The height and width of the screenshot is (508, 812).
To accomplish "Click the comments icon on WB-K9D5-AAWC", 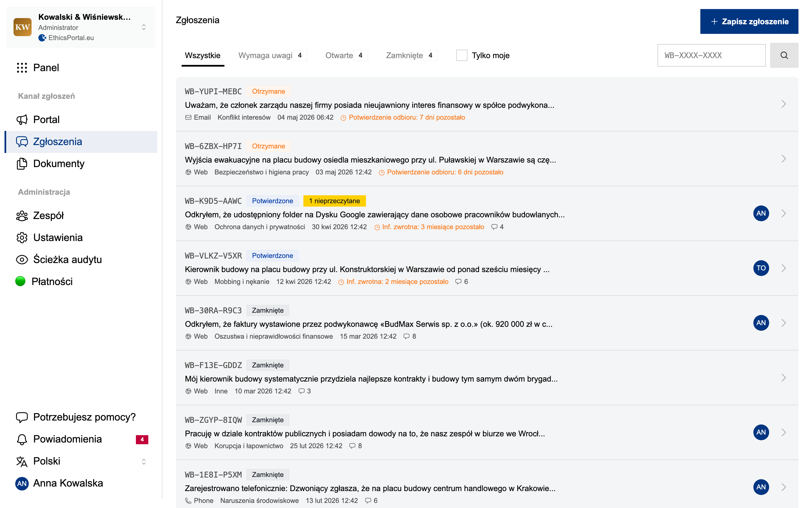I will 494,227.
